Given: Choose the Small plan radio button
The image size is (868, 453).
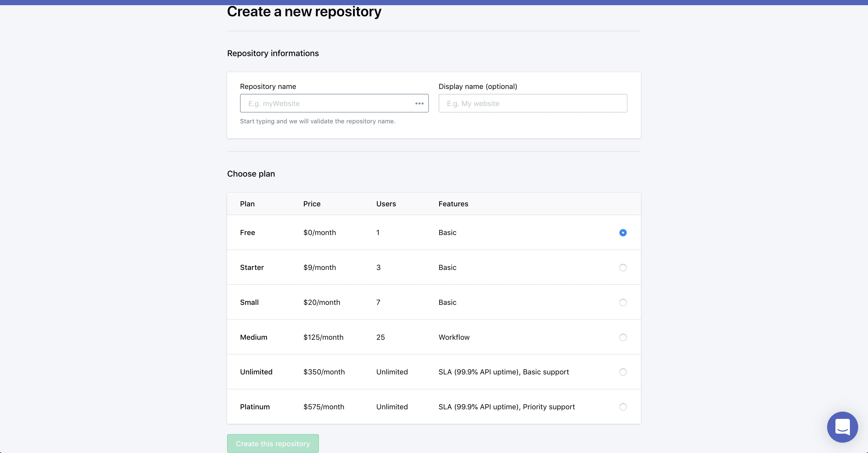Looking at the screenshot, I should click(x=623, y=303).
